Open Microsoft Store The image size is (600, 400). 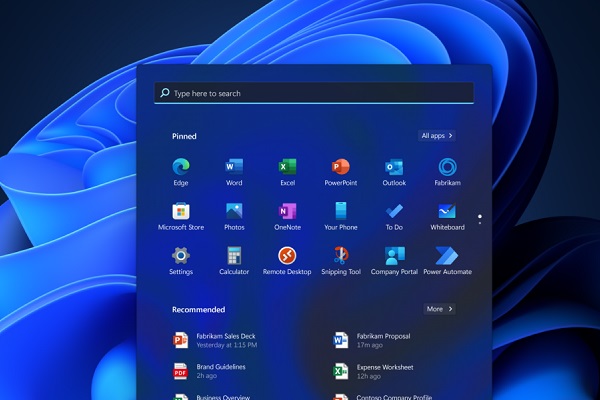181,216
